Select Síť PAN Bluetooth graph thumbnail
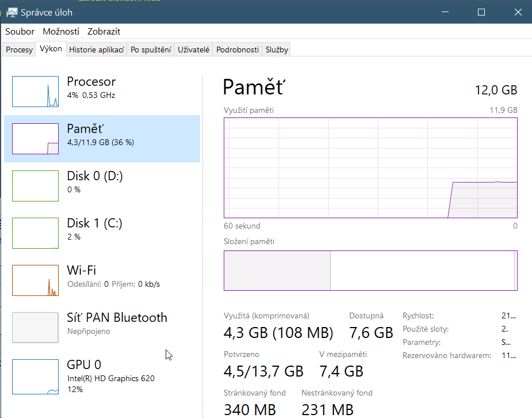The height and width of the screenshot is (418, 532). point(35,328)
